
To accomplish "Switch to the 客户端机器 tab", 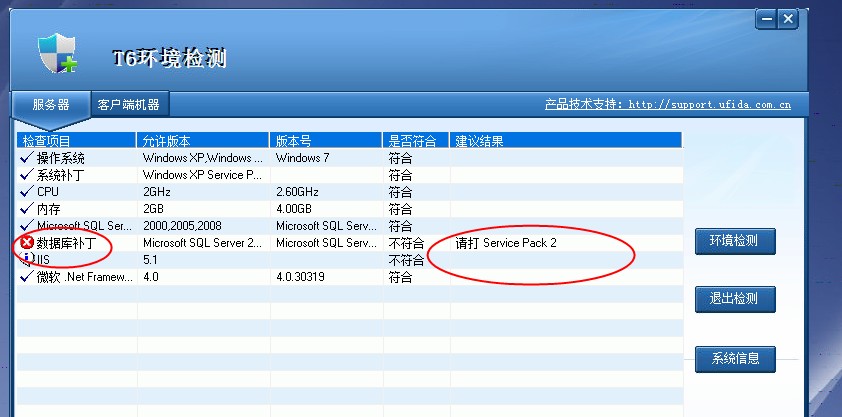I will click(x=129, y=105).
